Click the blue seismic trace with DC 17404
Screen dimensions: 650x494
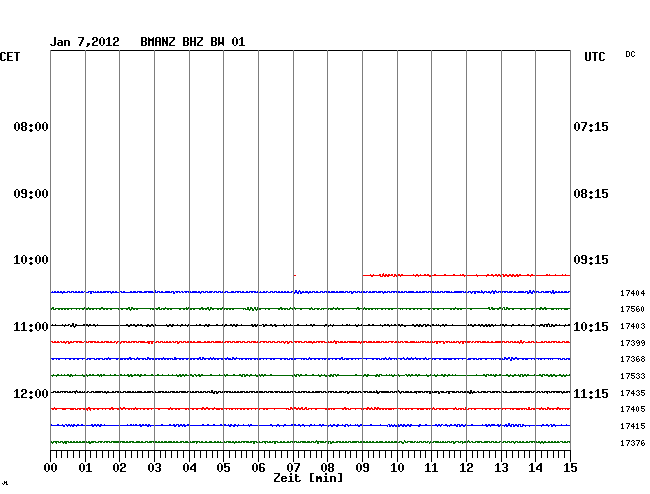[310, 292]
